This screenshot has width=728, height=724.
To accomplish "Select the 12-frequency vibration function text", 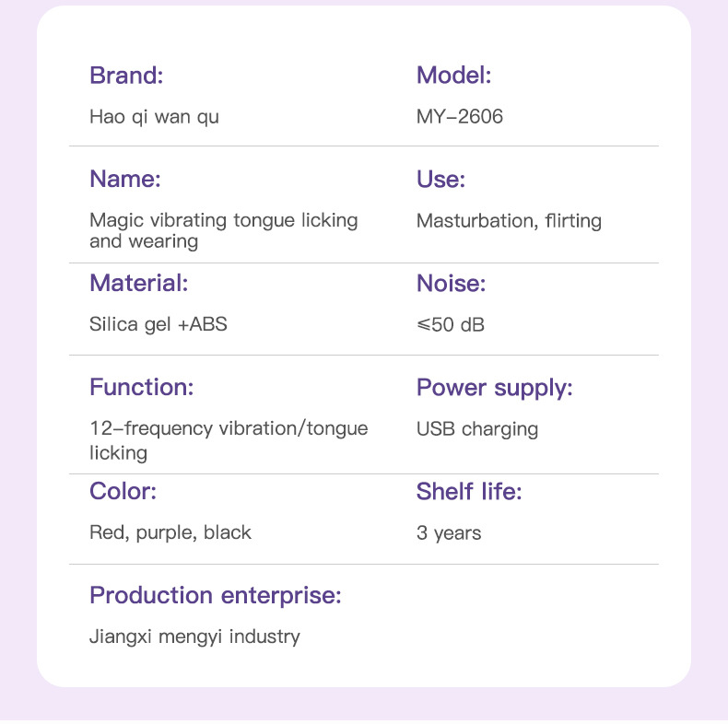I will coord(228,439).
